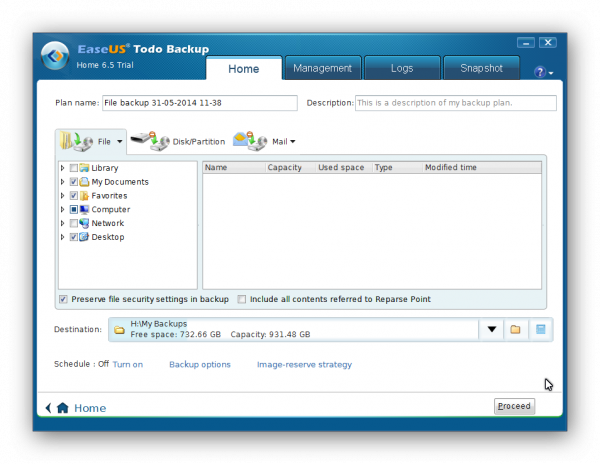This screenshot has width=600, height=464.
Task: Click the Favorites star folder icon
Action: pos(84,195)
